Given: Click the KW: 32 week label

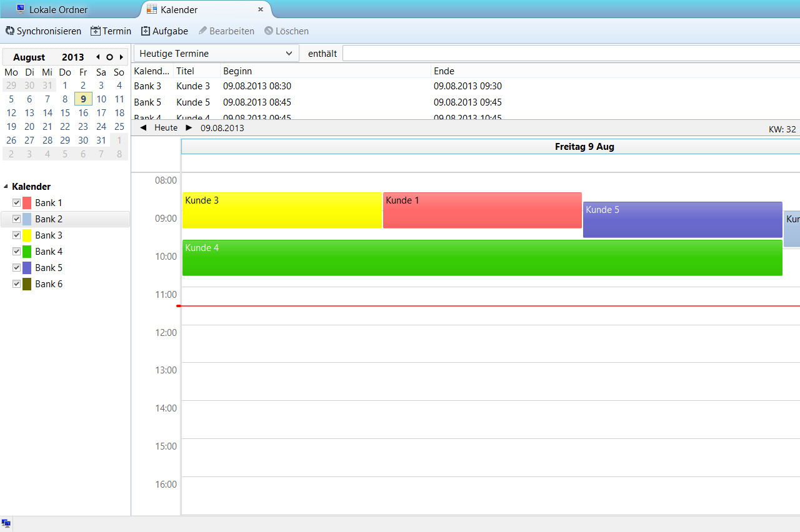Looking at the screenshot, I should (x=782, y=129).
